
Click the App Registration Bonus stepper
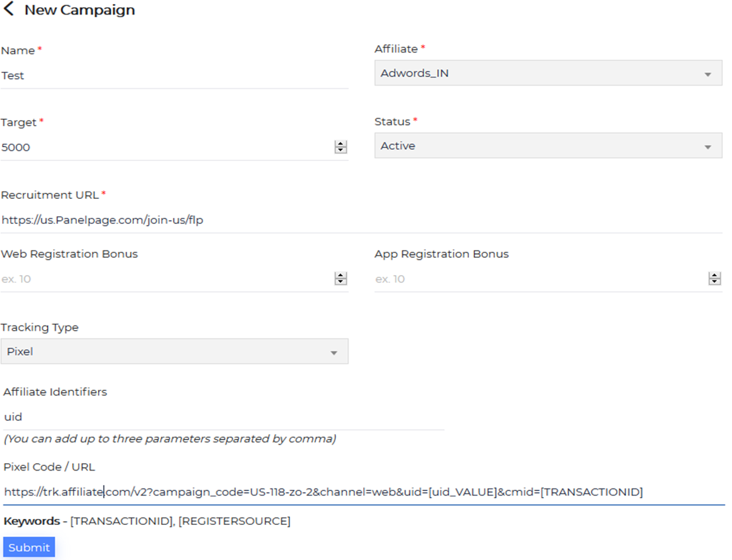tap(714, 279)
